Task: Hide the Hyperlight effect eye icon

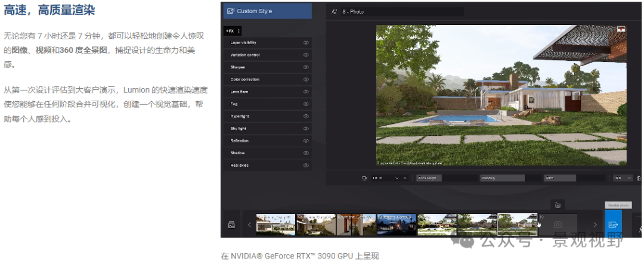Action: pos(305,117)
